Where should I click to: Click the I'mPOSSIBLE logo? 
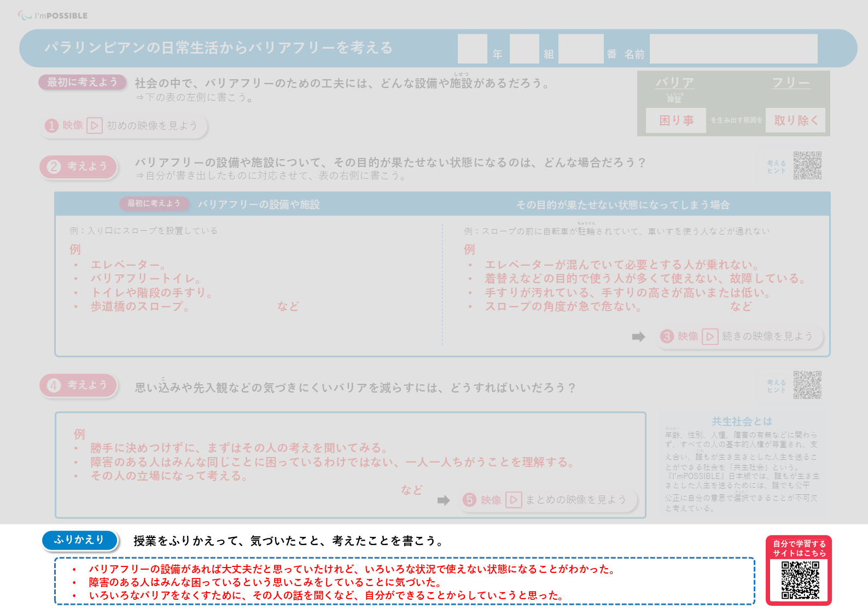pyautogui.click(x=53, y=15)
